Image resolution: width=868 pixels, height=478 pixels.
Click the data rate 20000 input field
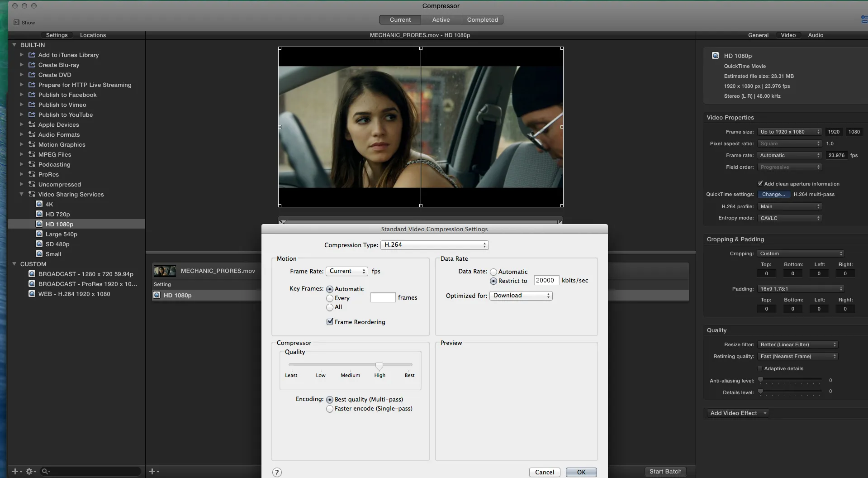[x=545, y=280]
